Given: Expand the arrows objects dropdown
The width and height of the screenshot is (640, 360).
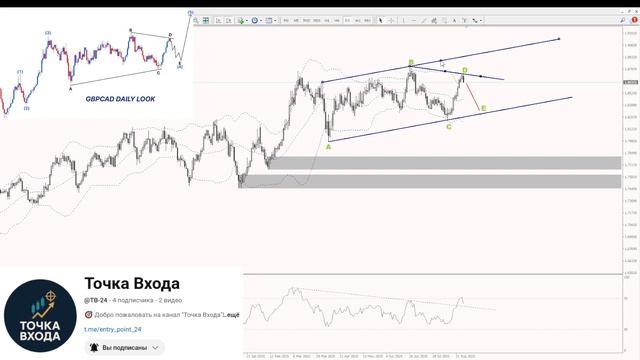Looking at the screenshot, I should [481, 20].
